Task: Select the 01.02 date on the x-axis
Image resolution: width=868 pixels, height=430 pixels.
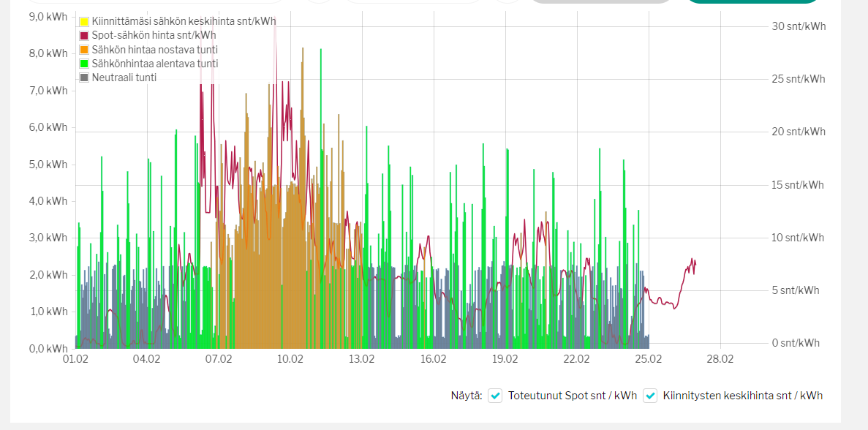Action: (76, 359)
